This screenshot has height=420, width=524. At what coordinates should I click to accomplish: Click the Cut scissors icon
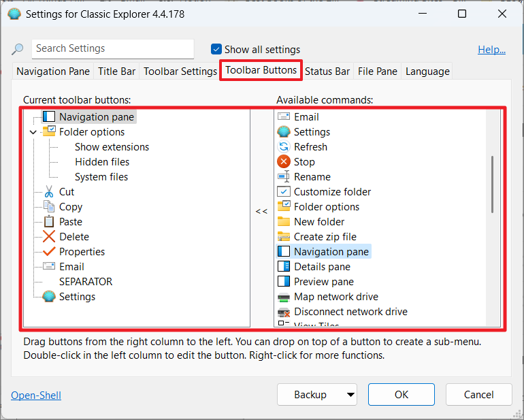(49, 191)
